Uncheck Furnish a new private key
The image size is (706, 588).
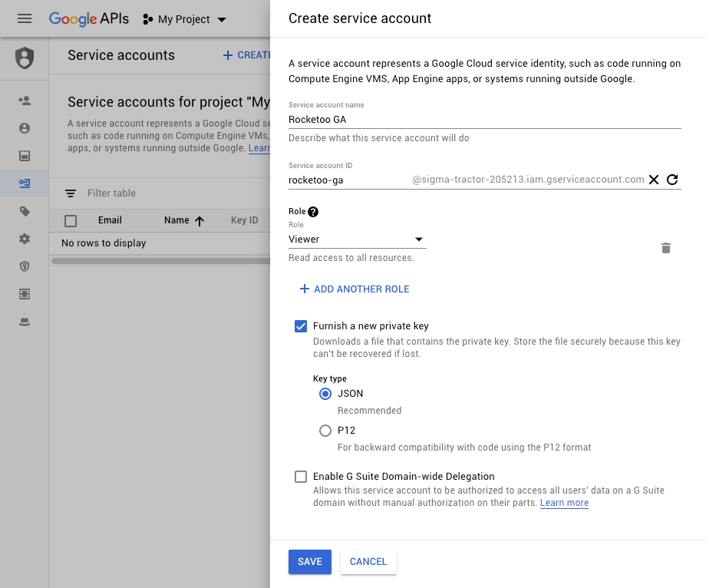pos(301,326)
